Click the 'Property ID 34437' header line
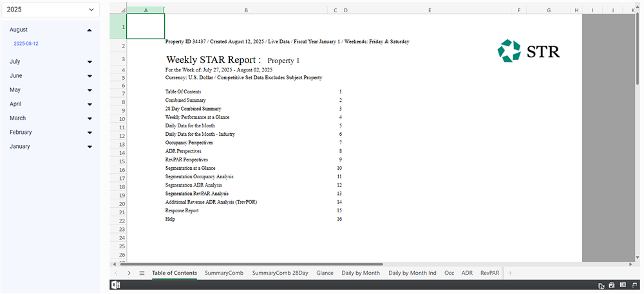644x294 pixels. coord(287,42)
